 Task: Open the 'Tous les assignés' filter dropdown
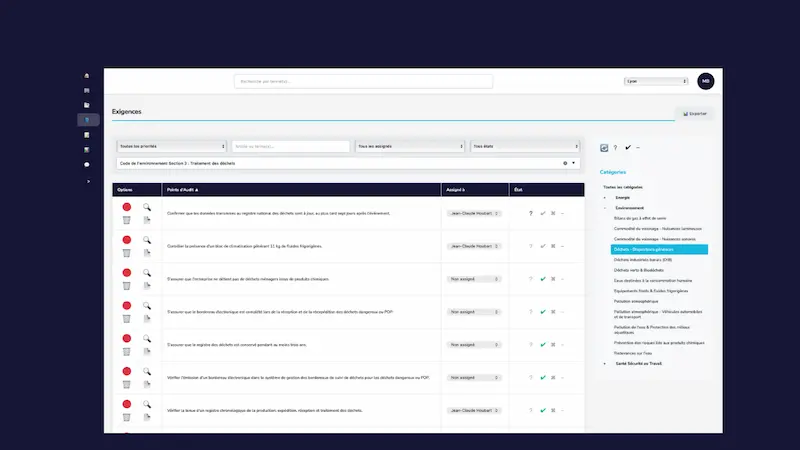click(410, 146)
